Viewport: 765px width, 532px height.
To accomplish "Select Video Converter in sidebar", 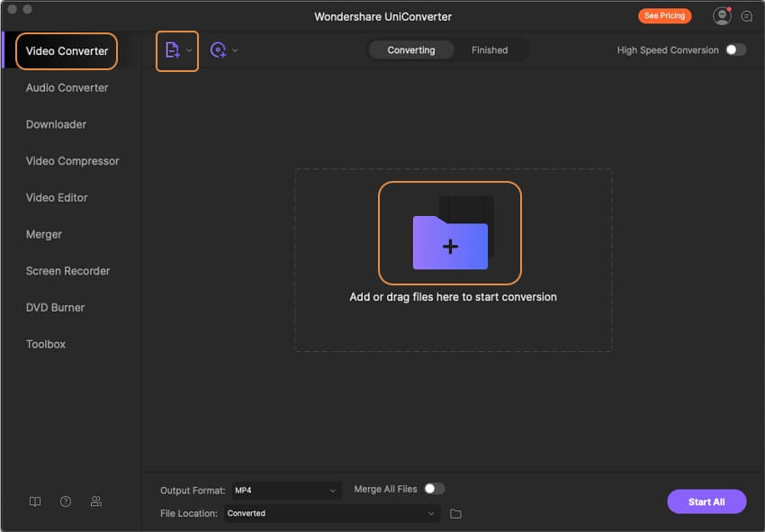I will pyautogui.click(x=67, y=51).
